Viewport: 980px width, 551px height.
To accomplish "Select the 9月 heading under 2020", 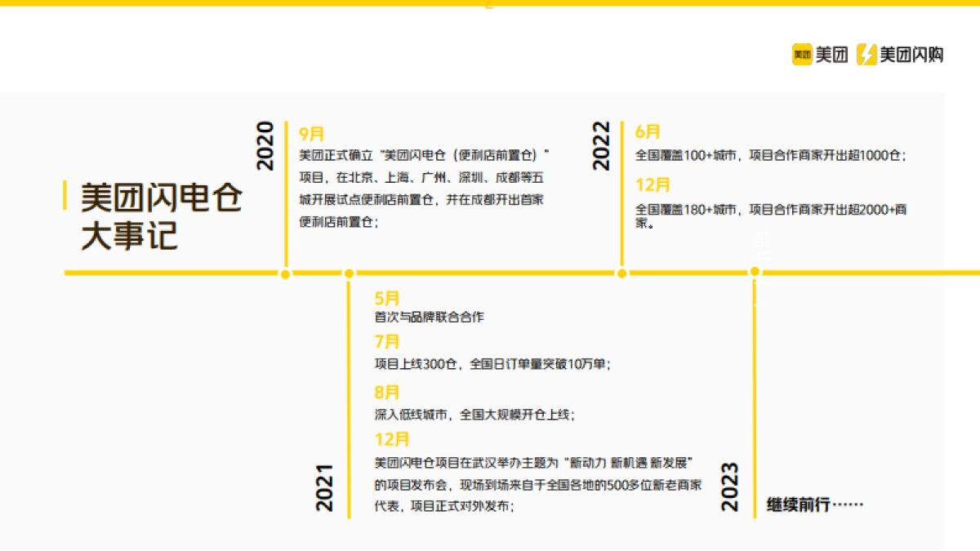I will tap(312, 134).
